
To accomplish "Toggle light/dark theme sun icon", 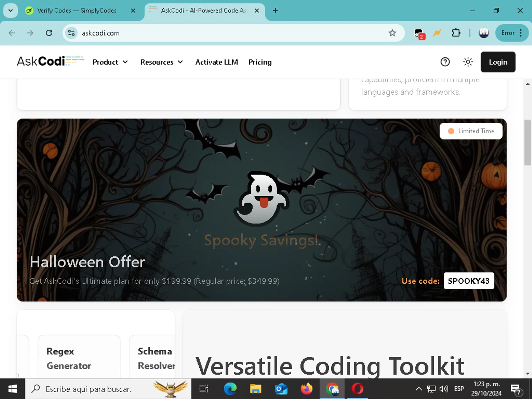I will click(468, 62).
